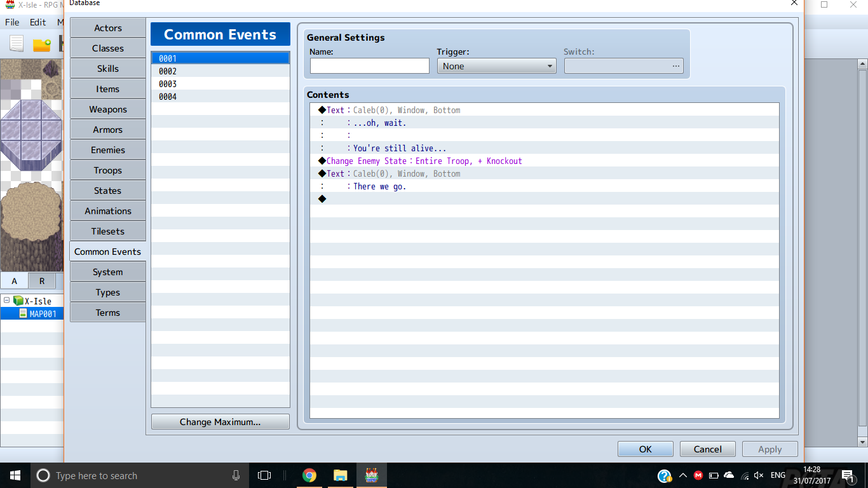Switch to the Terms tab
The image size is (868, 488).
point(108,313)
